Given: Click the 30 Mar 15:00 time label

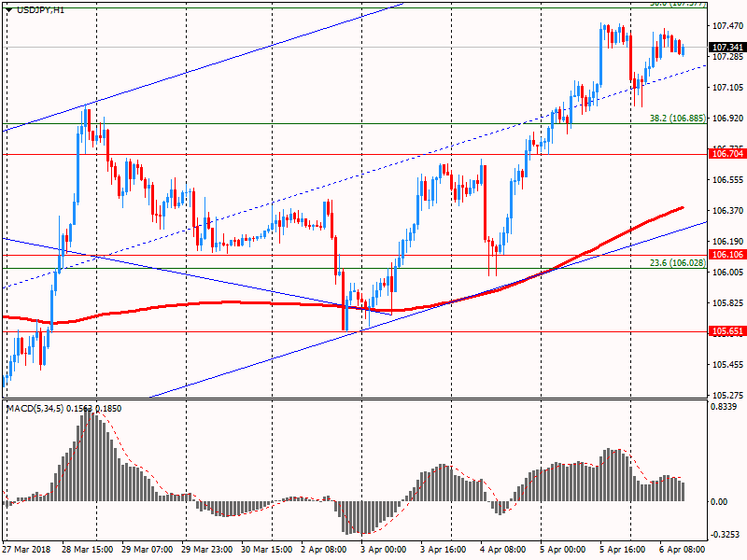Looking at the screenshot, I should (267, 550).
